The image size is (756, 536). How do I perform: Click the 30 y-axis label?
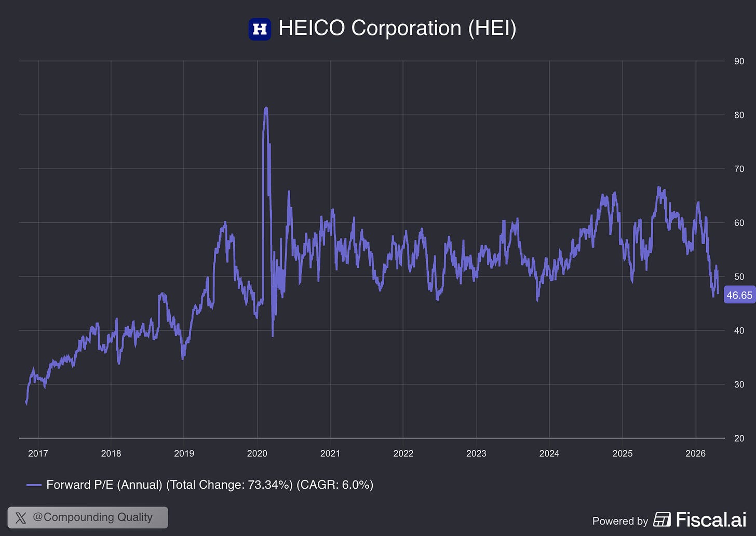click(739, 384)
